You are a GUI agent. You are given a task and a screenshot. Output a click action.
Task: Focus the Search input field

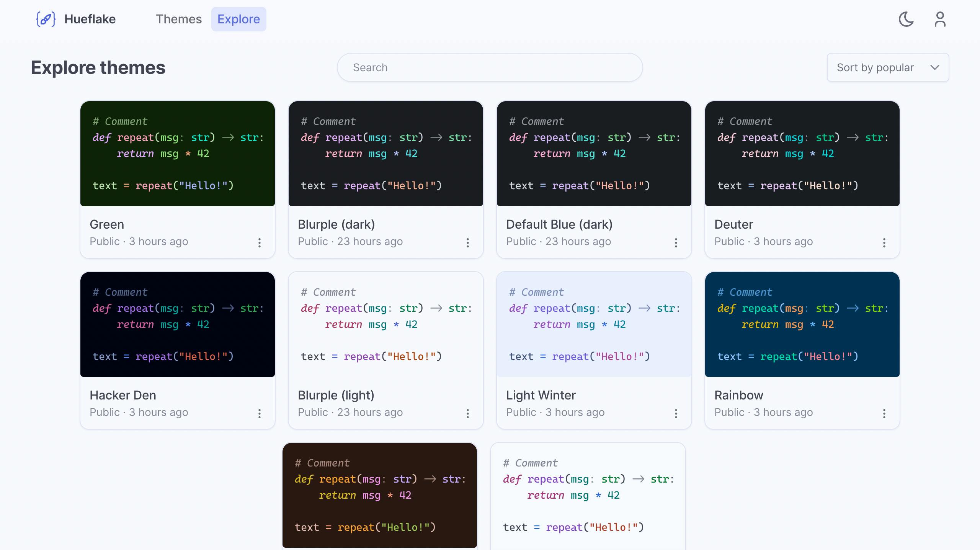(x=490, y=67)
